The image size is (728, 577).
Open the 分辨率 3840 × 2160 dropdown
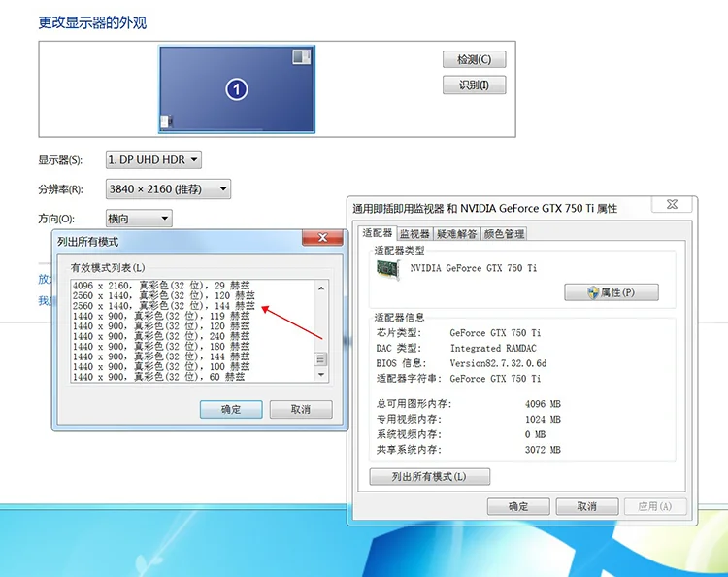tap(168, 189)
